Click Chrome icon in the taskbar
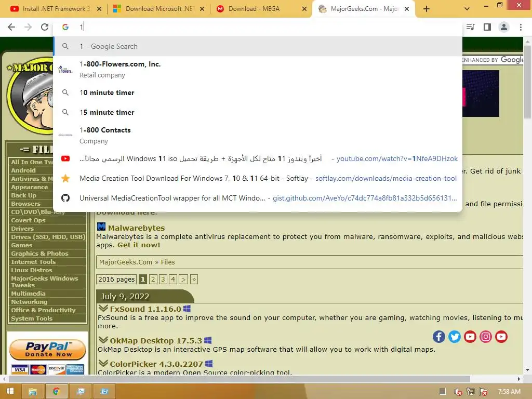Viewport: 532px width, 399px height. 56,392
